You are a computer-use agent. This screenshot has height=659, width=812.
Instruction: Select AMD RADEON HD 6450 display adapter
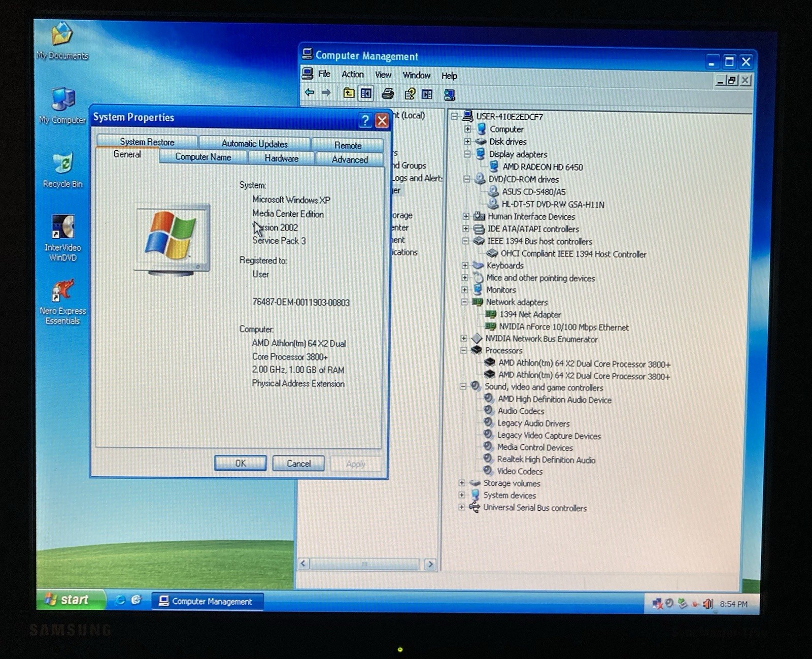[543, 167]
